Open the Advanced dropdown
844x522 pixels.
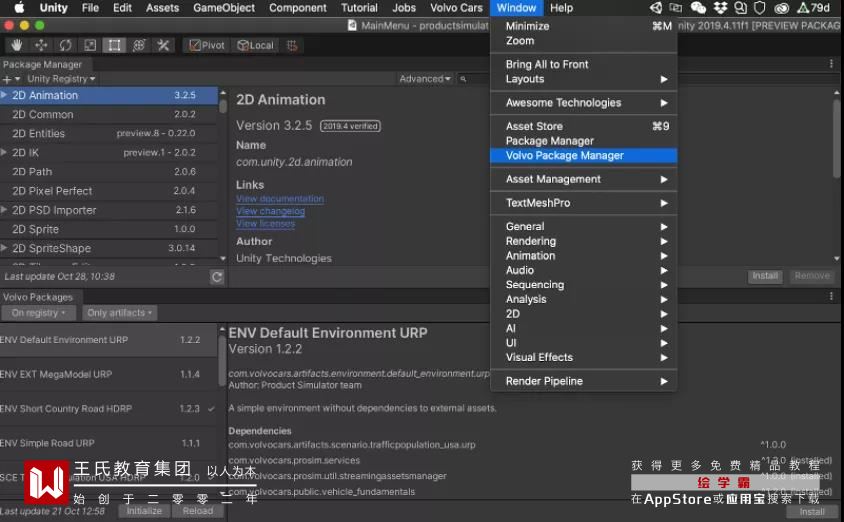pyautogui.click(x=425, y=79)
